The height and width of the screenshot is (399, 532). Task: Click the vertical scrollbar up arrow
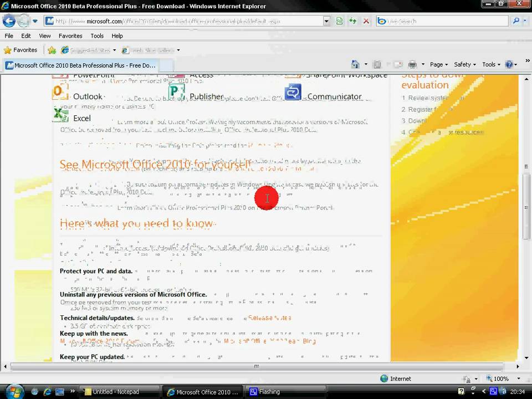pyautogui.click(x=526, y=79)
